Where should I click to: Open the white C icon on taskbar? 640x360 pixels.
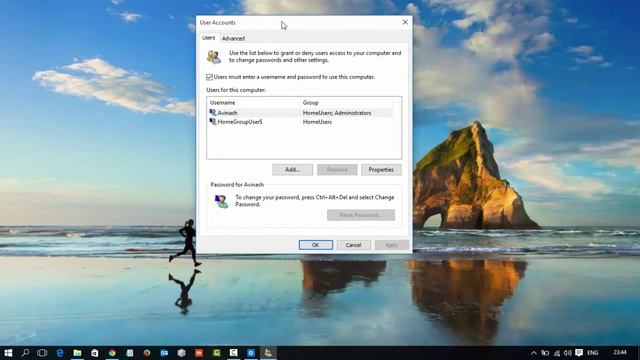coord(233,353)
